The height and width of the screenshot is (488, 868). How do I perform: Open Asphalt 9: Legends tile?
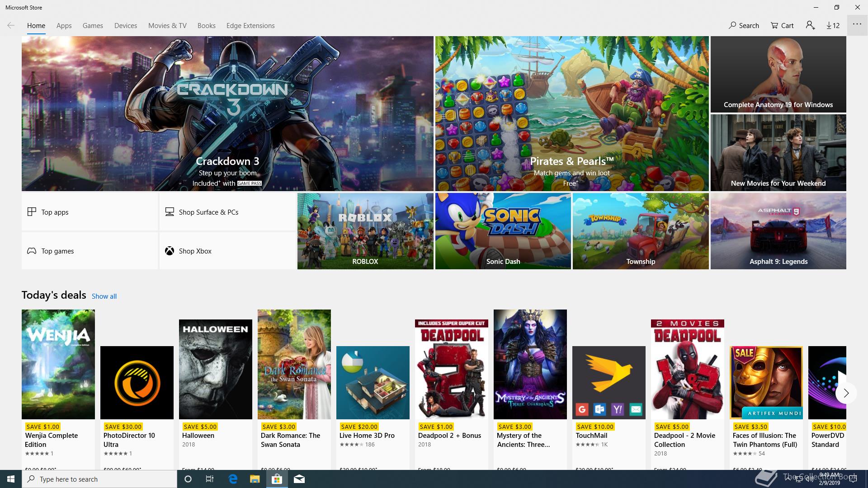pyautogui.click(x=778, y=231)
